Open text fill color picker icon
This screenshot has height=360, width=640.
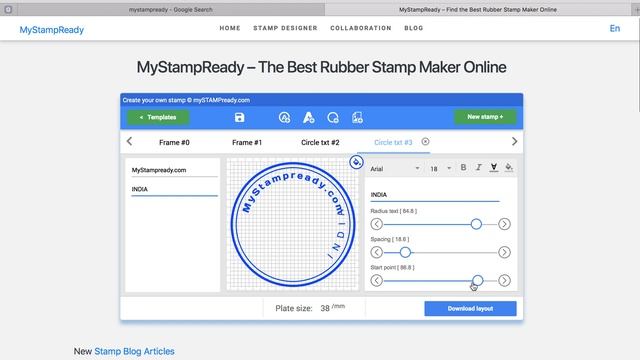point(509,167)
